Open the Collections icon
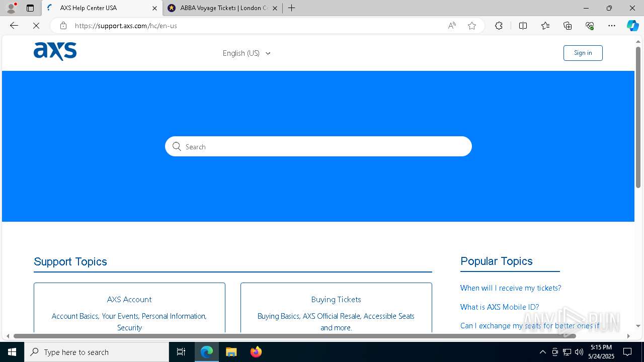The width and height of the screenshot is (644, 362). 568,26
